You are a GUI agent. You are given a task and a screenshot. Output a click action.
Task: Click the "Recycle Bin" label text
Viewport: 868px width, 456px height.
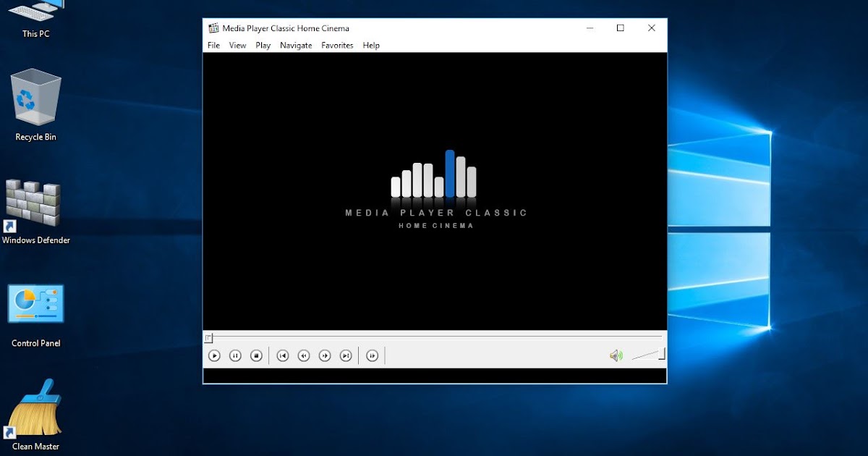click(x=35, y=137)
